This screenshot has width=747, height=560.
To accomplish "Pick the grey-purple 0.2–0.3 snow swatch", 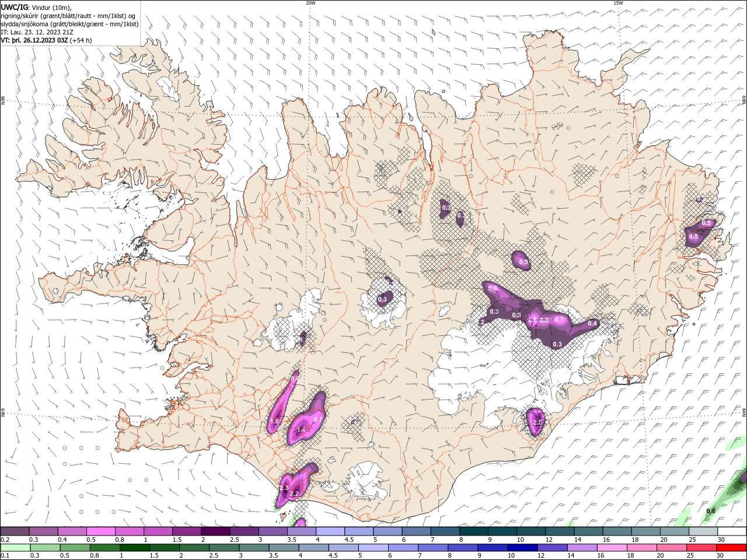I will coord(15,531).
